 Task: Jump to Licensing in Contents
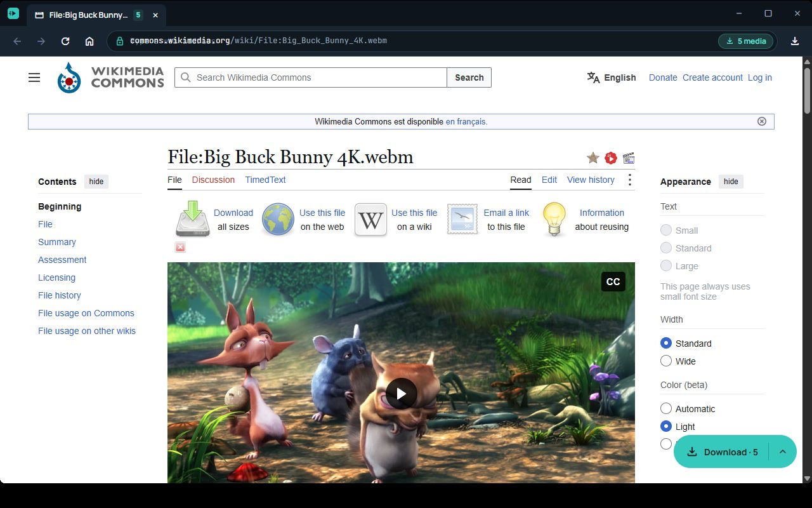tap(56, 277)
